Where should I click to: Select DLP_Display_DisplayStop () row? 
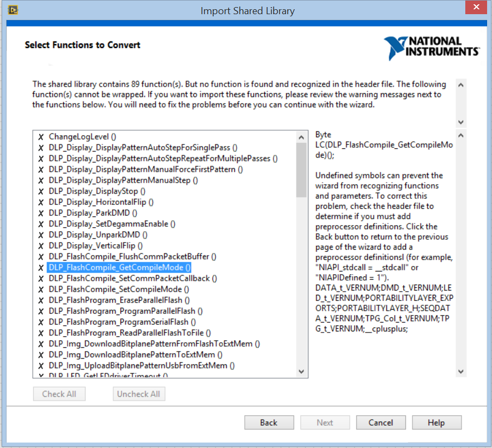point(97,191)
